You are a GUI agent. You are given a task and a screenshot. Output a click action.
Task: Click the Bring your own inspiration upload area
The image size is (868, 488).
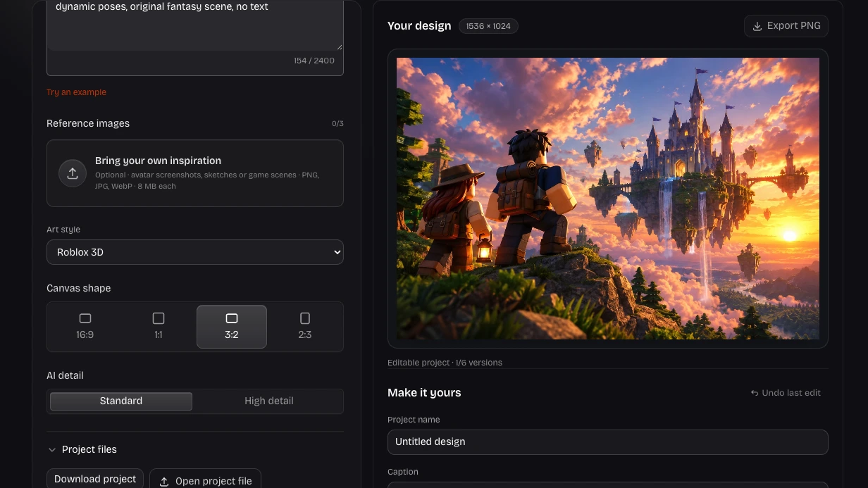point(195,173)
